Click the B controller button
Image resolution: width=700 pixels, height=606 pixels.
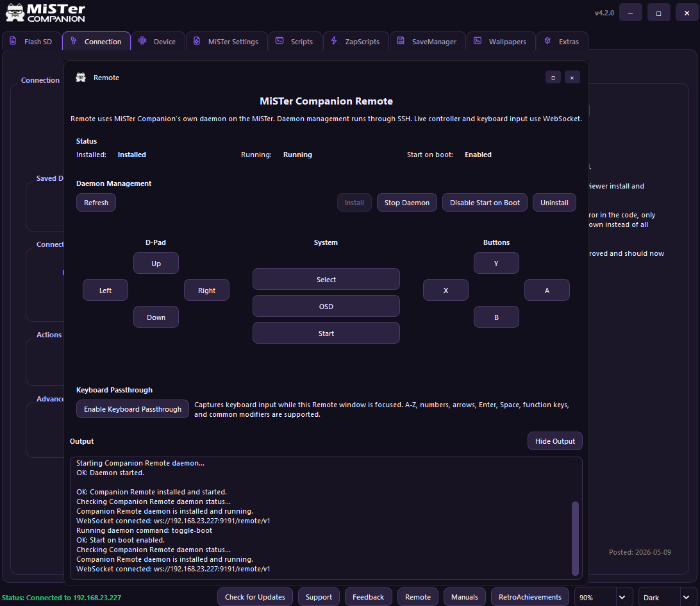click(496, 317)
